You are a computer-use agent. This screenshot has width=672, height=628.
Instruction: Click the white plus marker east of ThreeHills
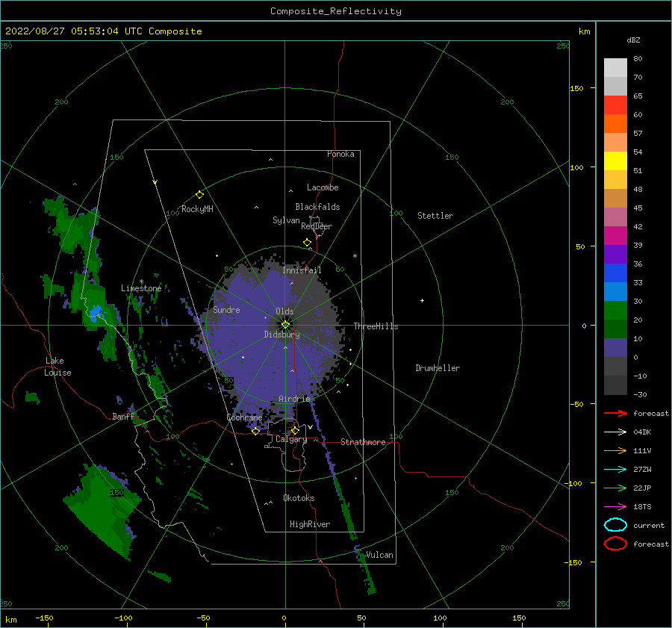pos(422,300)
